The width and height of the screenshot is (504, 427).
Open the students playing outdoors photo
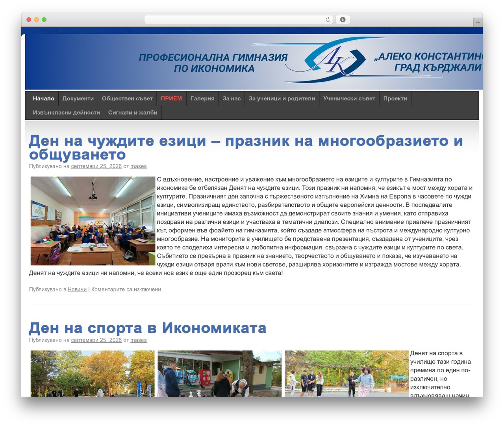click(x=346, y=373)
